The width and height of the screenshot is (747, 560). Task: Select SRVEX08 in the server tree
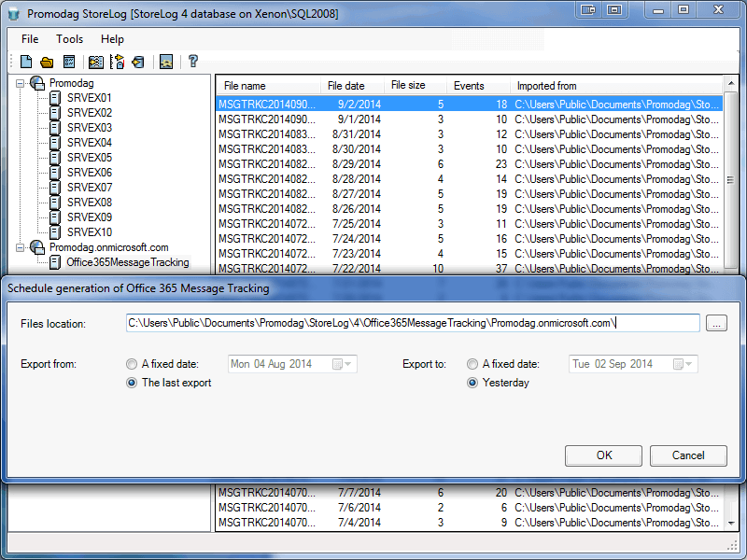90,203
